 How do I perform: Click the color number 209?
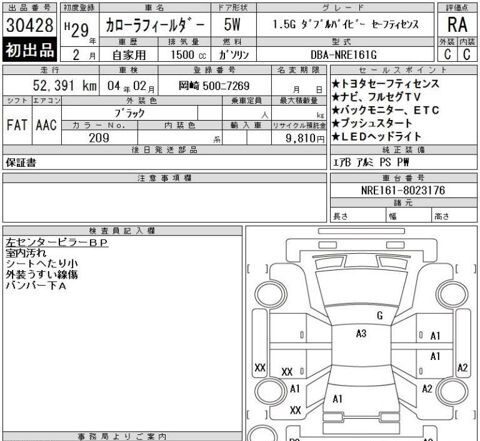point(99,137)
